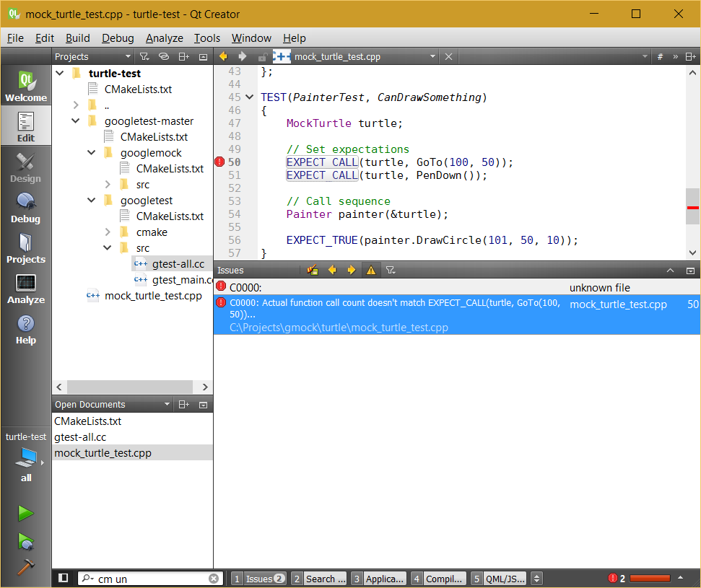Click the output pane selector stepper
The height and width of the screenshot is (588, 701).
pyautogui.click(x=536, y=579)
